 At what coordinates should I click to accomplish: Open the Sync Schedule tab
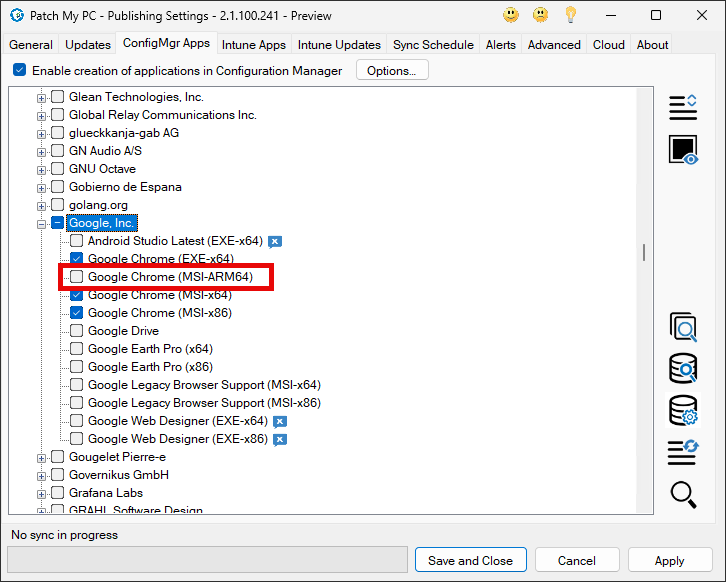point(433,45)
